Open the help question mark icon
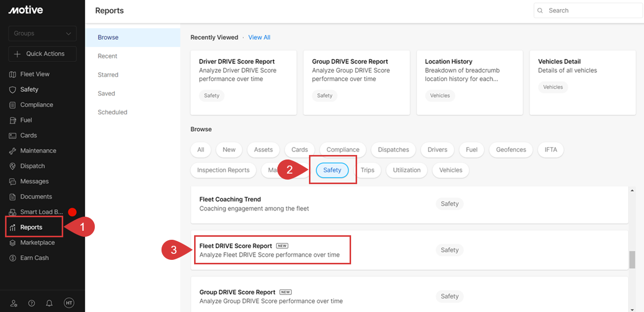The image size is (644, 312). coord(32,303)
